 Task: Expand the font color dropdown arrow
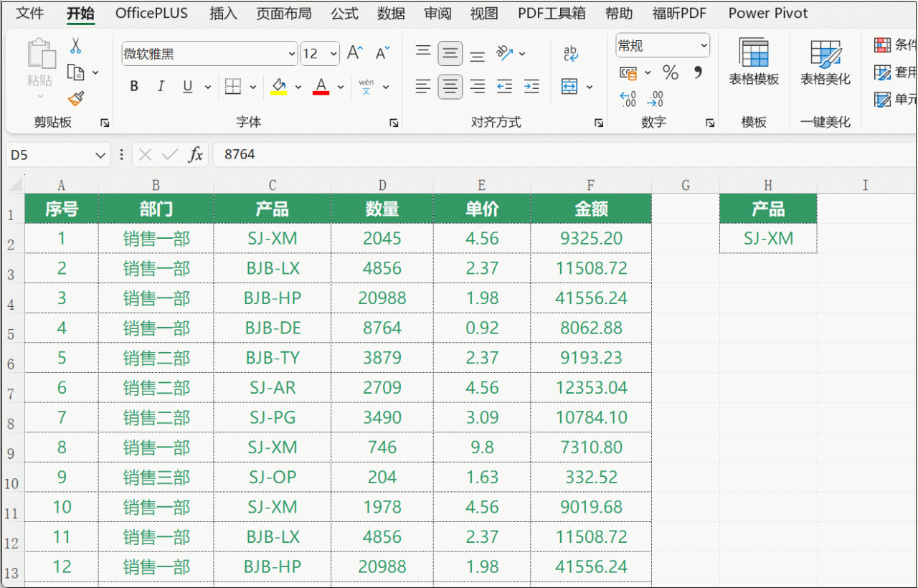point(341,87)
